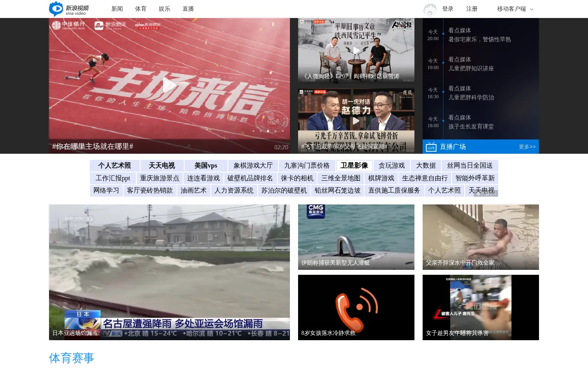This screenshot has width=588, height=368.
Task: Open the 伊朗称捕获美新型无人潜艇 video thumbnail
Action: (356, 237)
